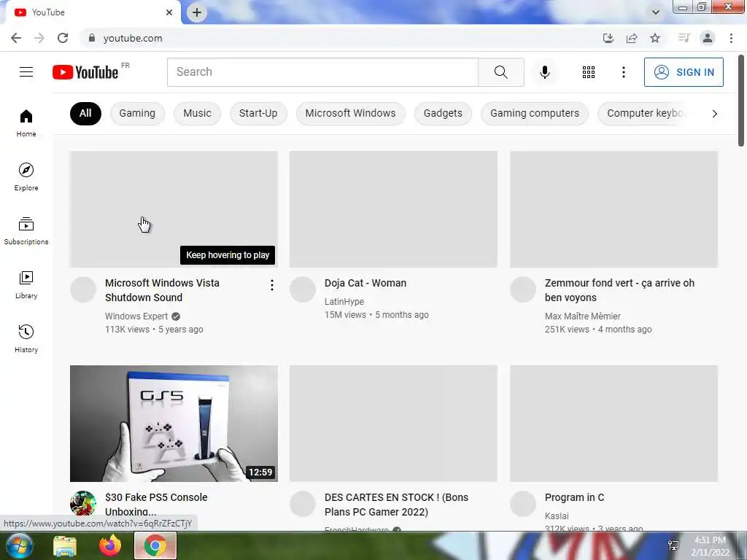Open DES CARTES EN STOCK video title
Image resolution: width=747 pixels, height=560 pixels.
(x=396, y=505)
